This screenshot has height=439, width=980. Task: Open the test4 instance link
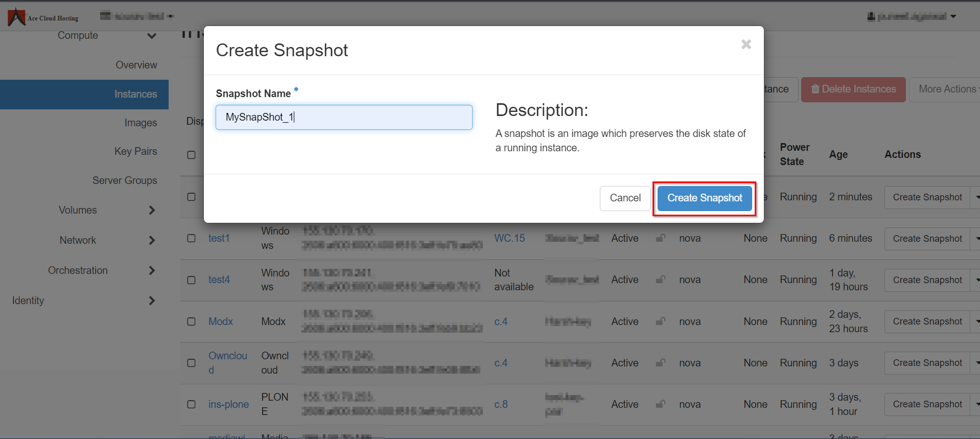(x=219, y=280)
